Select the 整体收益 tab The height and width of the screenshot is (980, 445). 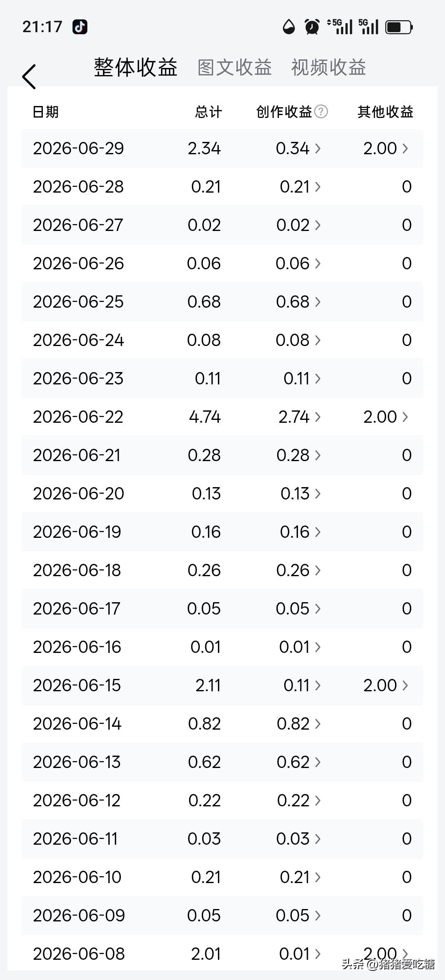click(136, 67)
